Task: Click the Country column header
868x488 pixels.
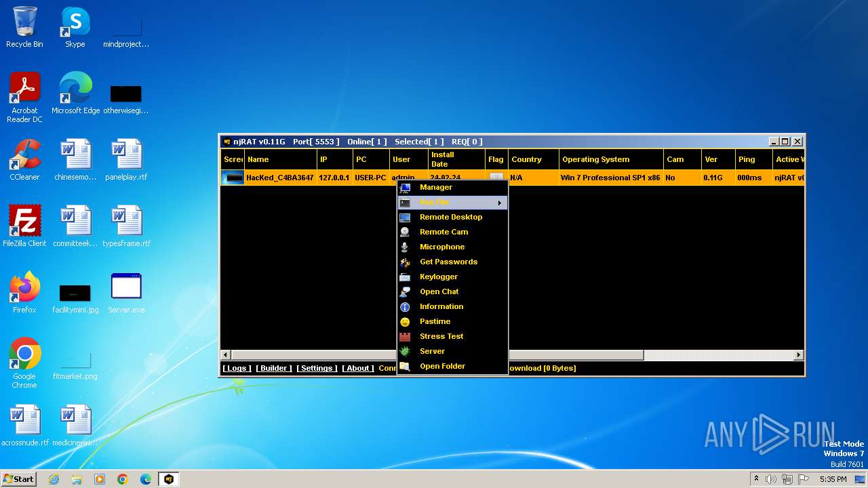Action: point(533,159)
